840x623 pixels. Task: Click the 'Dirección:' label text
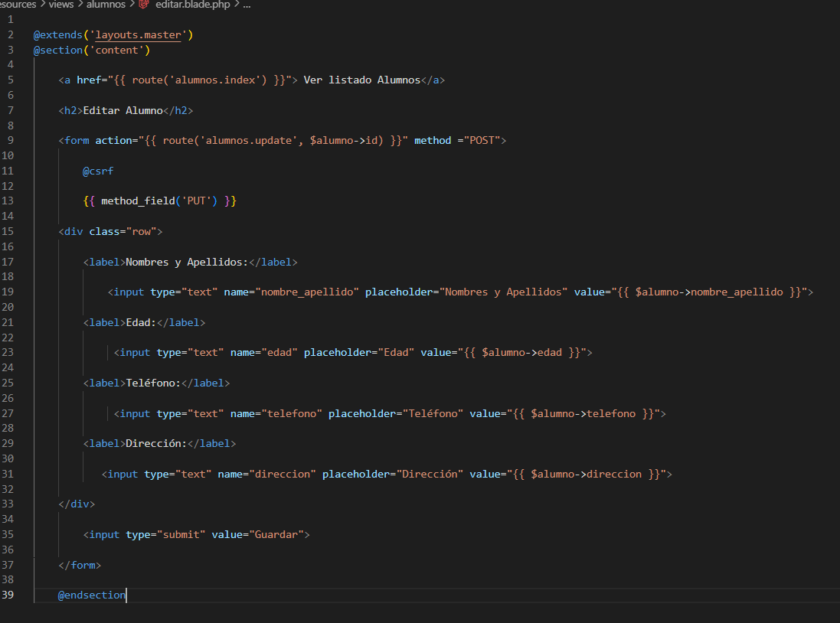point(156,444)
